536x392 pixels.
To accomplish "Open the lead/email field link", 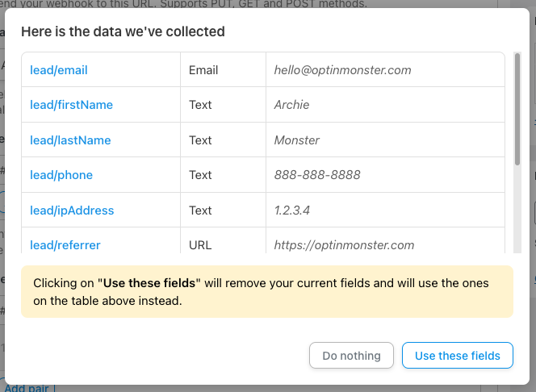I will pos(59,70).
